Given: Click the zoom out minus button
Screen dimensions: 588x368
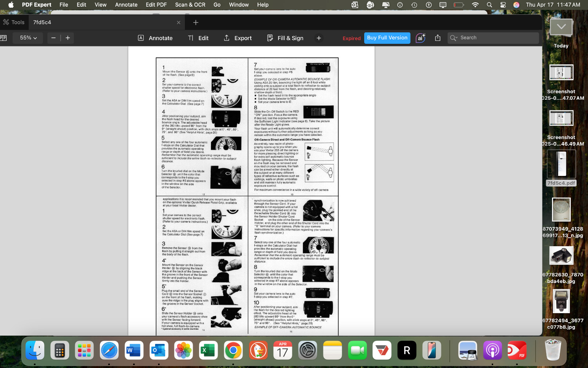Looking at the screenshot, I should 54,38.
